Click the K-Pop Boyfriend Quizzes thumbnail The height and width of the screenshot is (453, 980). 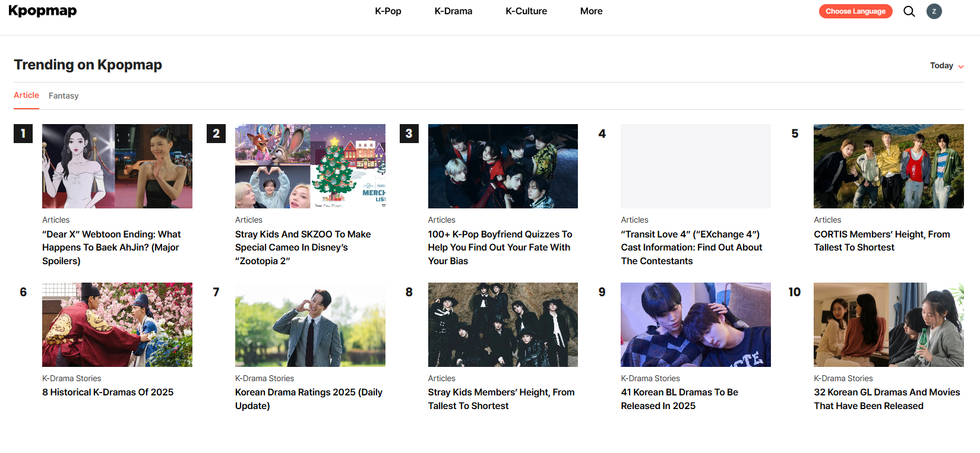(x=502, y=166)
